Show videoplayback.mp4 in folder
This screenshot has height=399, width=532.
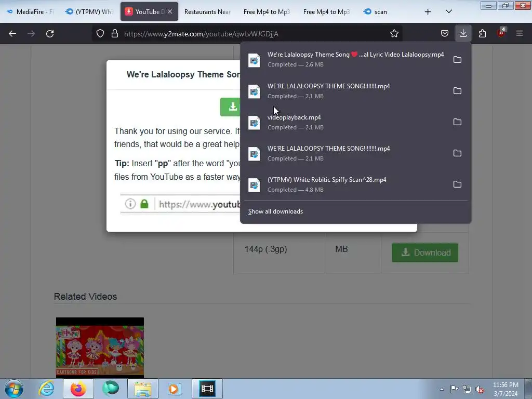pyautogui.click(x=457, y=122)
